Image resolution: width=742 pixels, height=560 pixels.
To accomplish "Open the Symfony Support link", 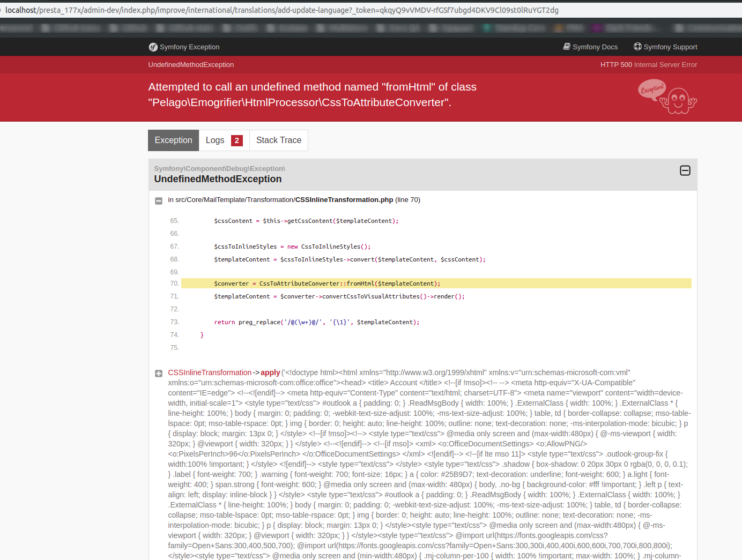I will [670, 47].
